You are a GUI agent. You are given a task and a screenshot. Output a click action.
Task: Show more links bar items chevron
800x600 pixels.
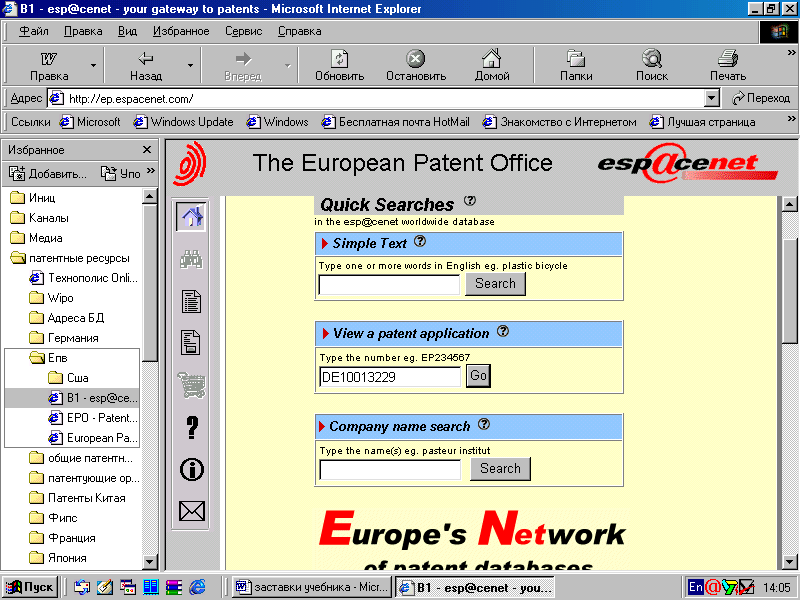(791, 118)
